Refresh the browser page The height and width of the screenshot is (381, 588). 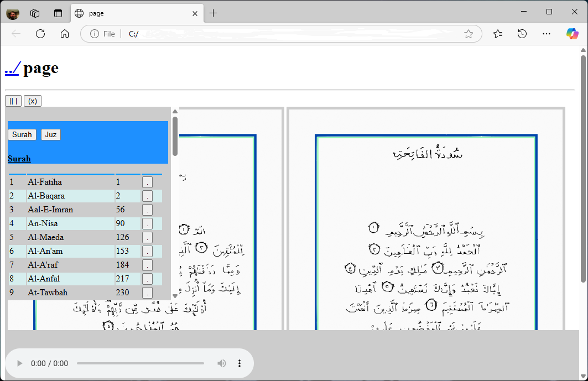tap(40, 34)
